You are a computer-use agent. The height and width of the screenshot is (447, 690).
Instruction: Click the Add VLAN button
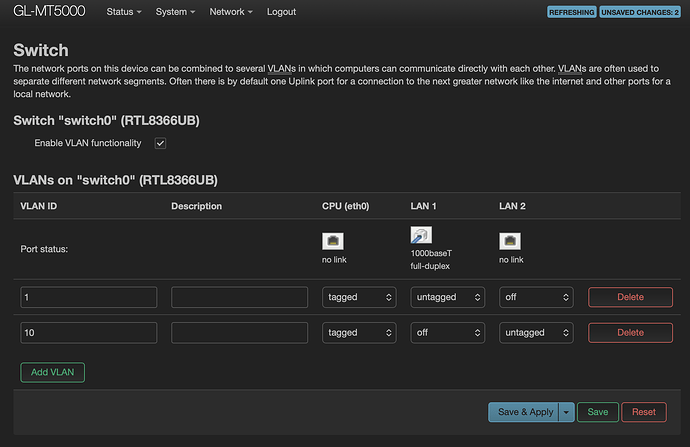point(53,372)
